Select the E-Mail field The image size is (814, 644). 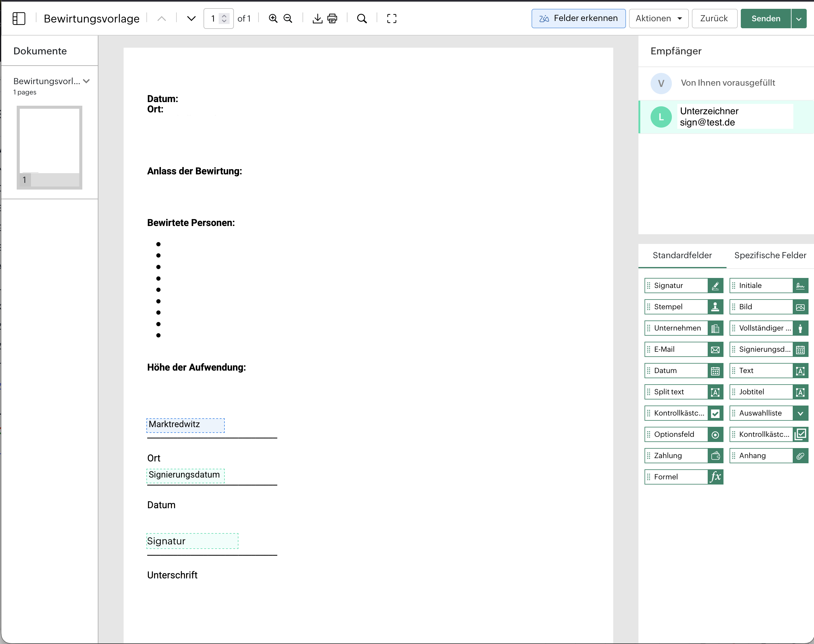[684, 350]
